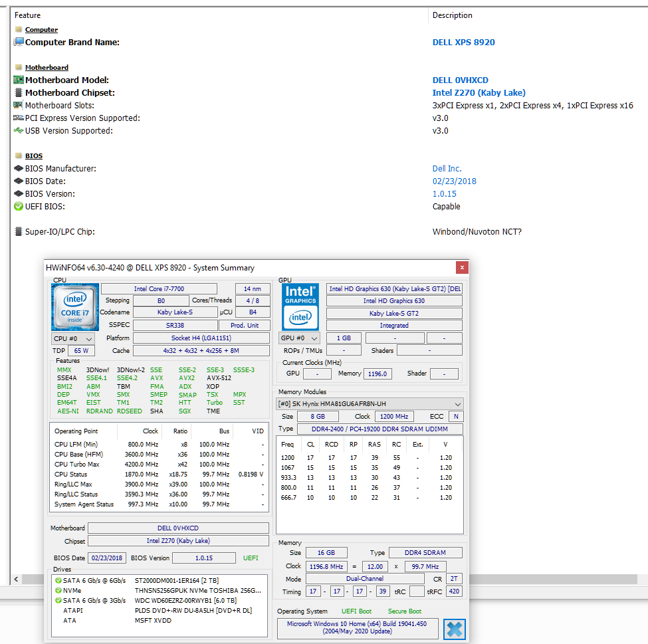648x644 pixels.
Task: Close the HWiNFO64 System Summary window
Action: [x=462, y=267]
